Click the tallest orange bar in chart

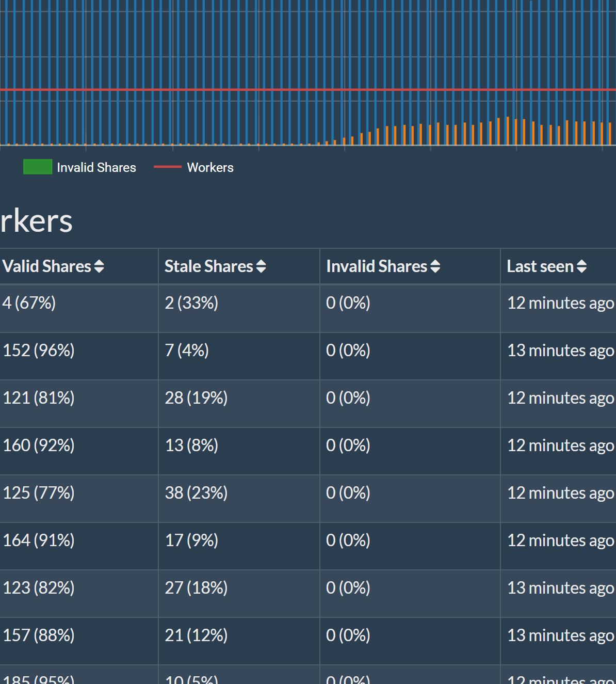tap(508, 131)
